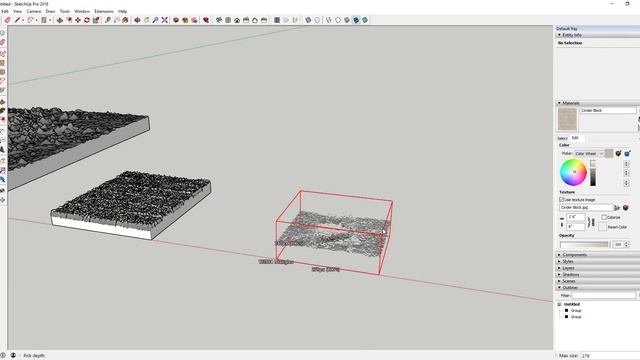Click the brightness value slider bar
This screenshot has width=640, height=360.
tap(593, 176)
